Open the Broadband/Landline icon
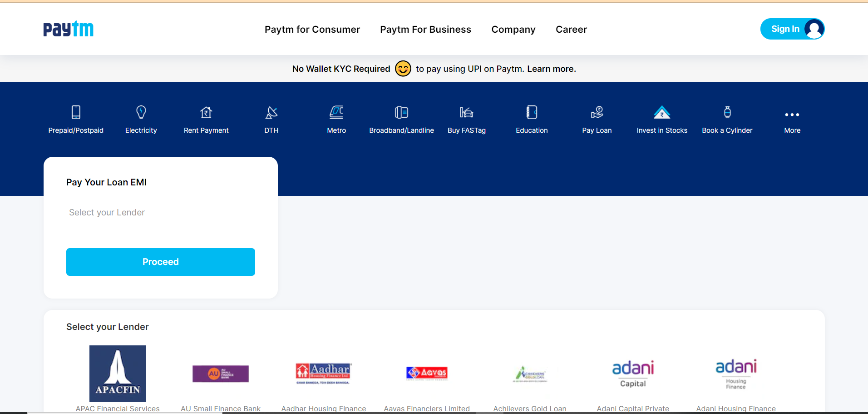The height and width of the screenshot is (414, 868). click(x=402, y=112)
